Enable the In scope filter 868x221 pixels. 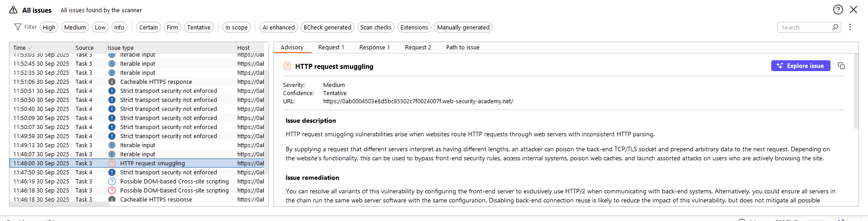tap(236, 28)
